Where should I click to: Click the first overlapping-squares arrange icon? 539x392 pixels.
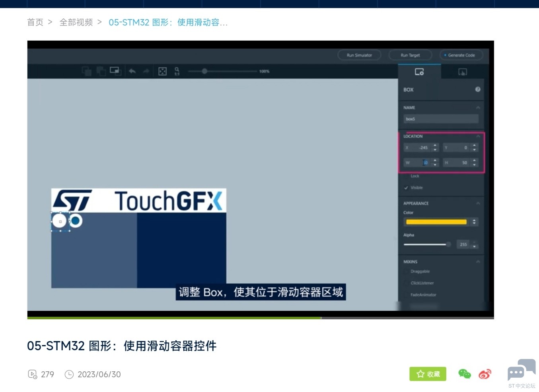click(x=86, y=71)
